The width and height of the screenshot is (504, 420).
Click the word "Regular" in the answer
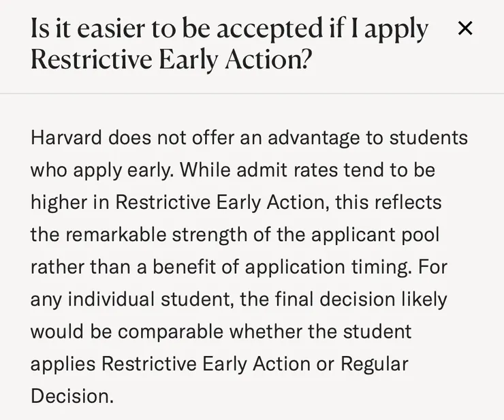tap(374, 364)
